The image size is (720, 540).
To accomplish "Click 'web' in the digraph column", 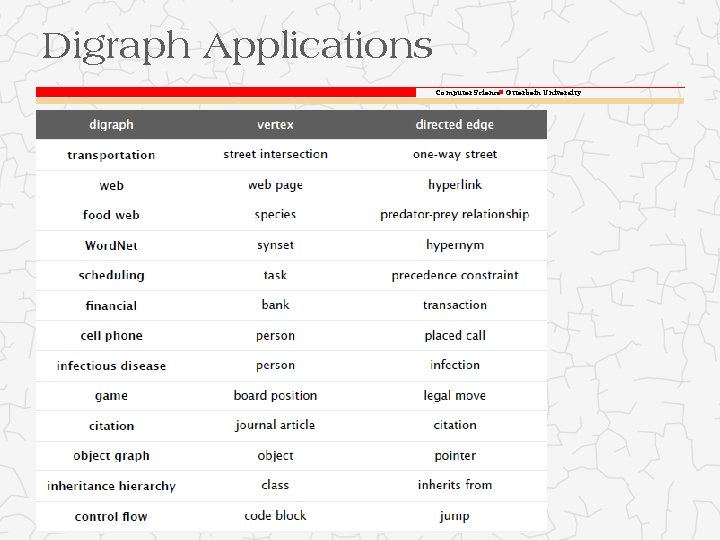I will [111, 186].
